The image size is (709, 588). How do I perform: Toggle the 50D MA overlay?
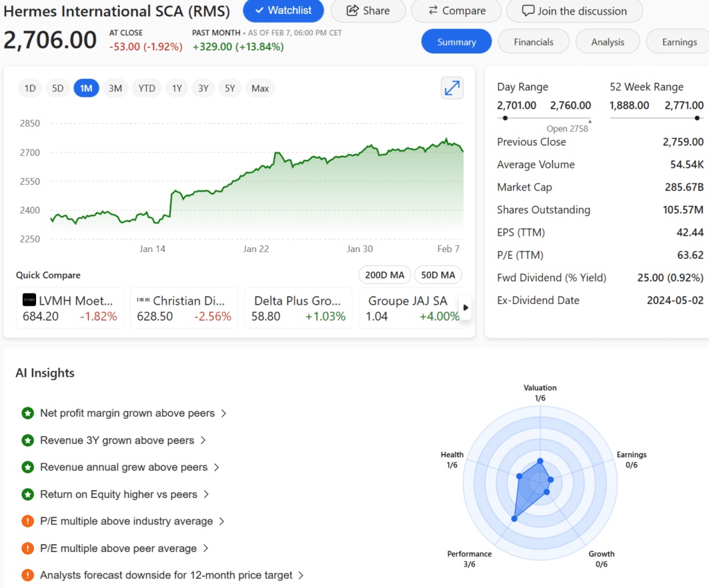pos(438,275)
